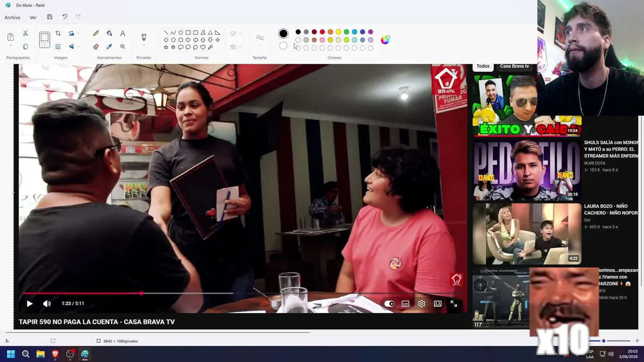The width and height of the screenshot is (644, 362).
Task: Pick the Five-point star shape
Action: (x=166, y=47)
